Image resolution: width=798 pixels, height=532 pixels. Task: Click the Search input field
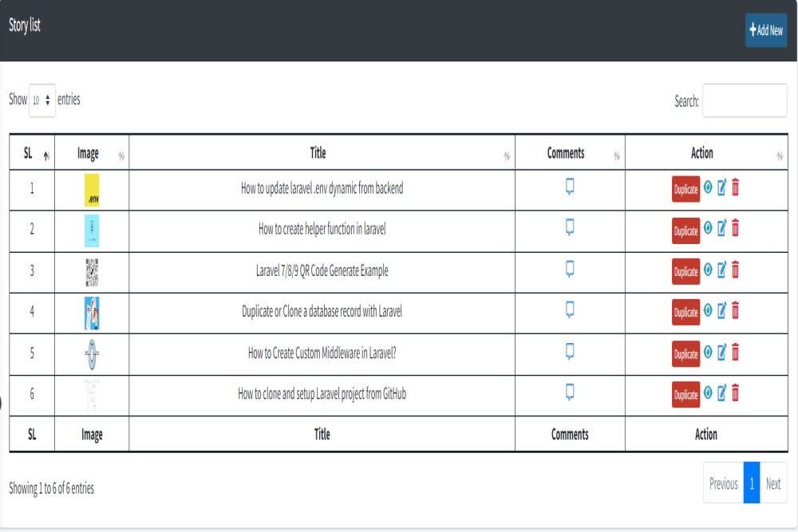744,101
